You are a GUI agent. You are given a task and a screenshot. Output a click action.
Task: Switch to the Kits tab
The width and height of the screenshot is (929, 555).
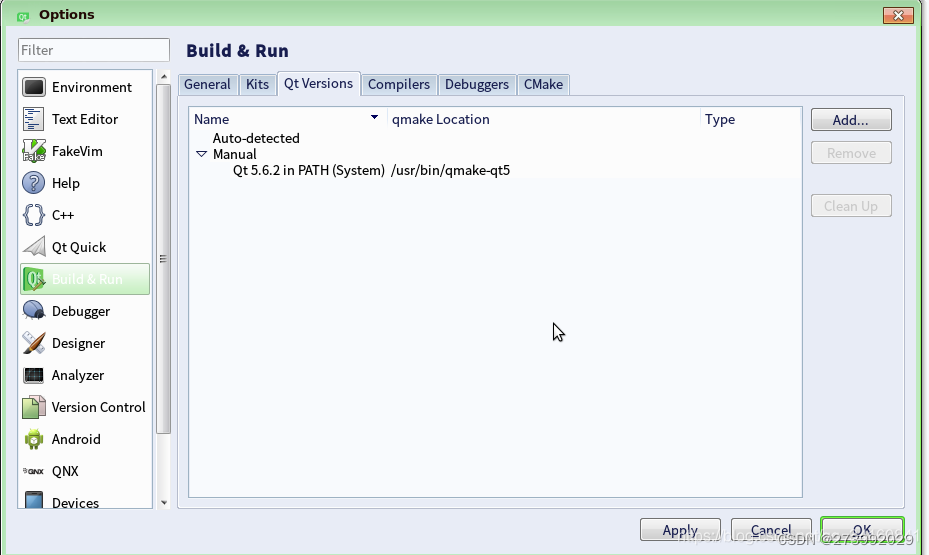coord(257,85)
